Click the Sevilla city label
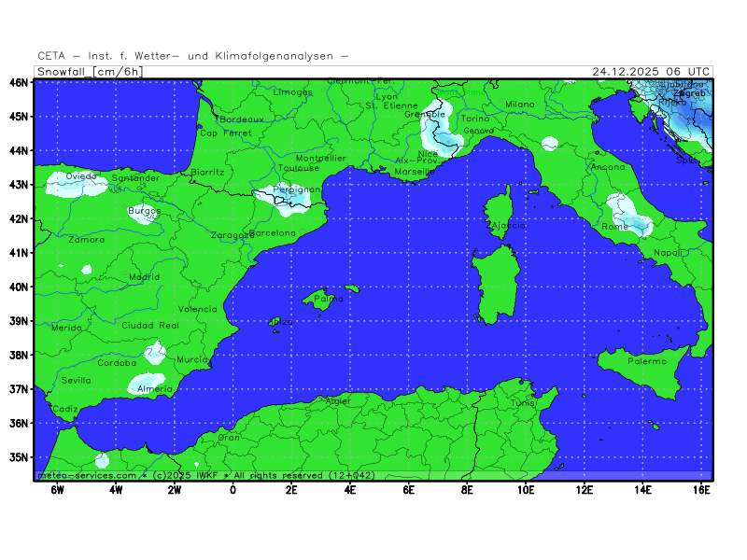 (x=77, y=380)
